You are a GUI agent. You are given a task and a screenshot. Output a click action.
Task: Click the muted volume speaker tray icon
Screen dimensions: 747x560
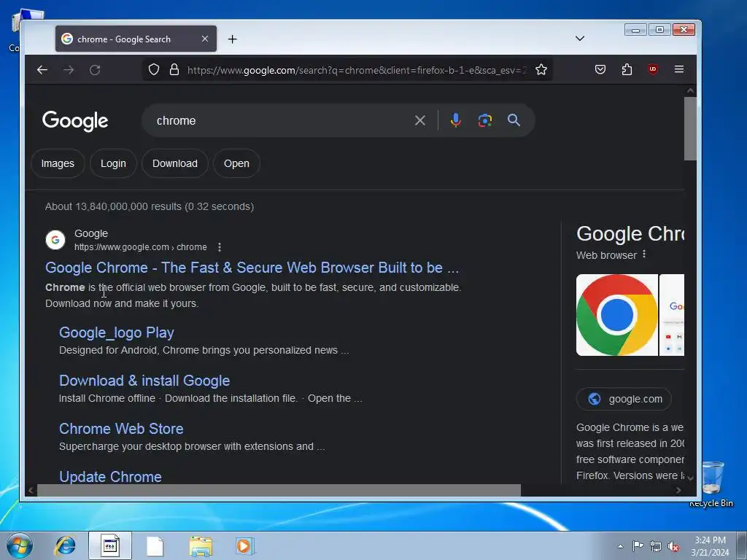tap(673, 546)
